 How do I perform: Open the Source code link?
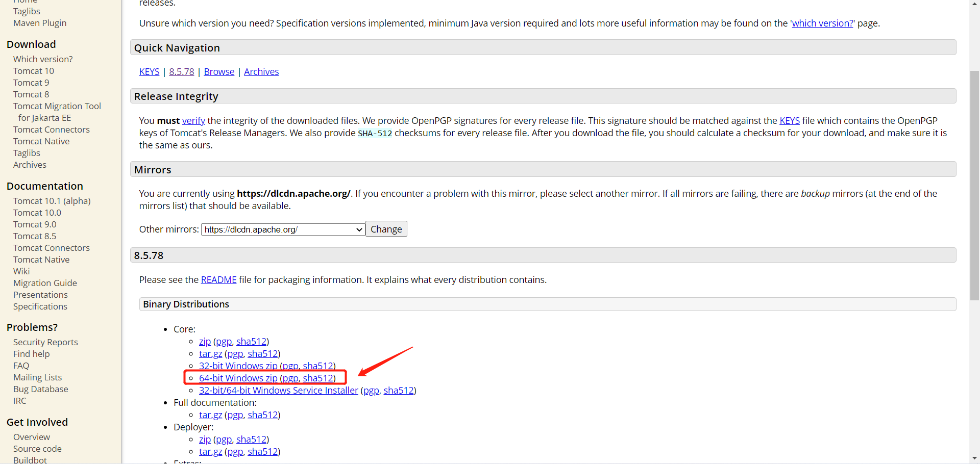[37, 449]
